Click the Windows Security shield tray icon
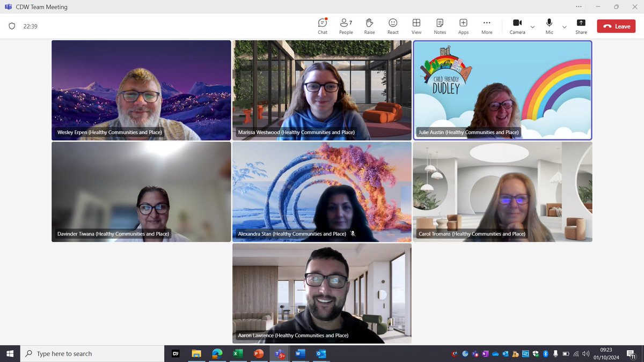The height and width of the screenshot is (362, 644). coord(536,353)
